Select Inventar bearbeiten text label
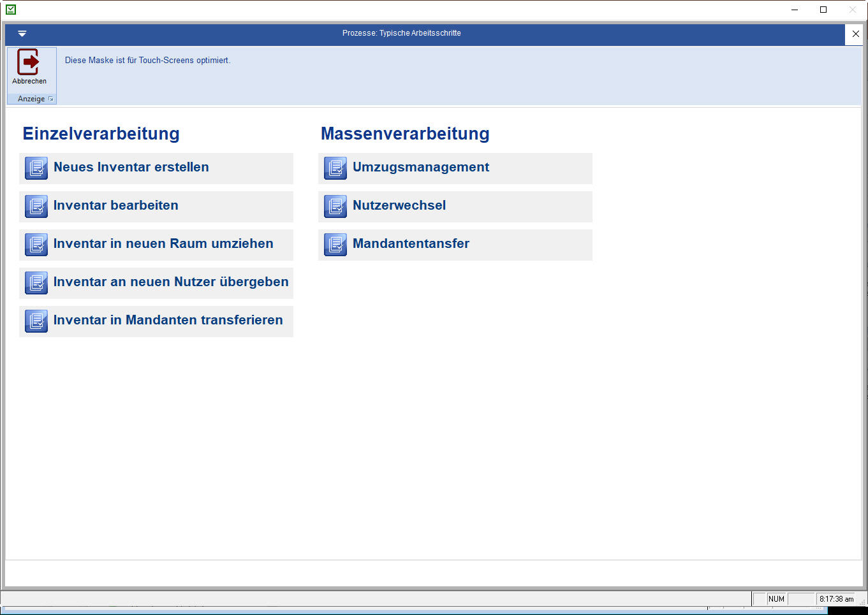The width and height of the screenshot is (868, 615). [x=115, y=206]
